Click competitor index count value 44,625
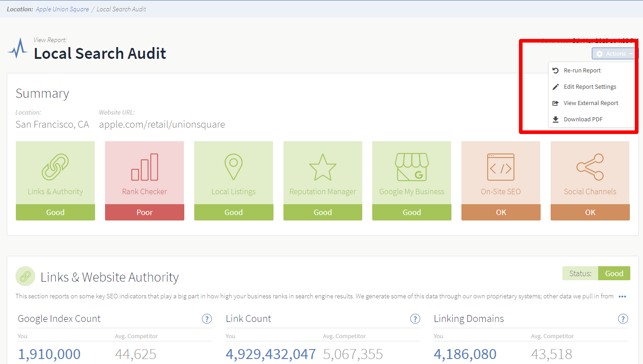 136,354
